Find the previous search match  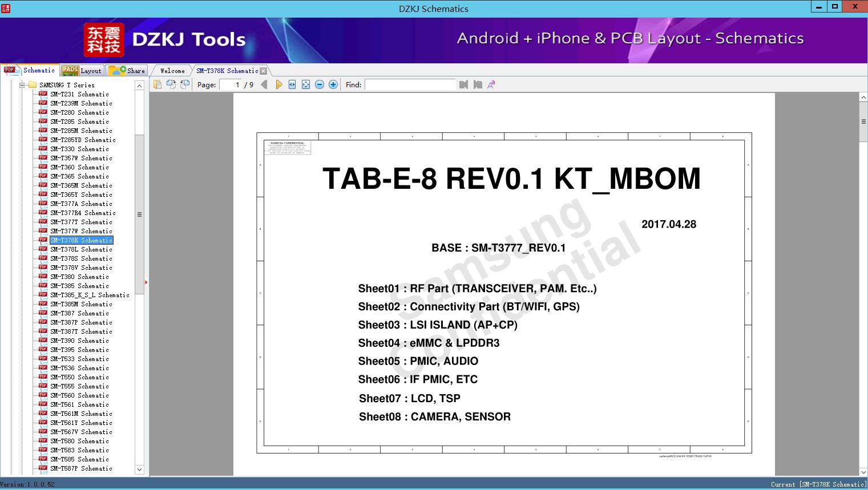pos(463,84)
